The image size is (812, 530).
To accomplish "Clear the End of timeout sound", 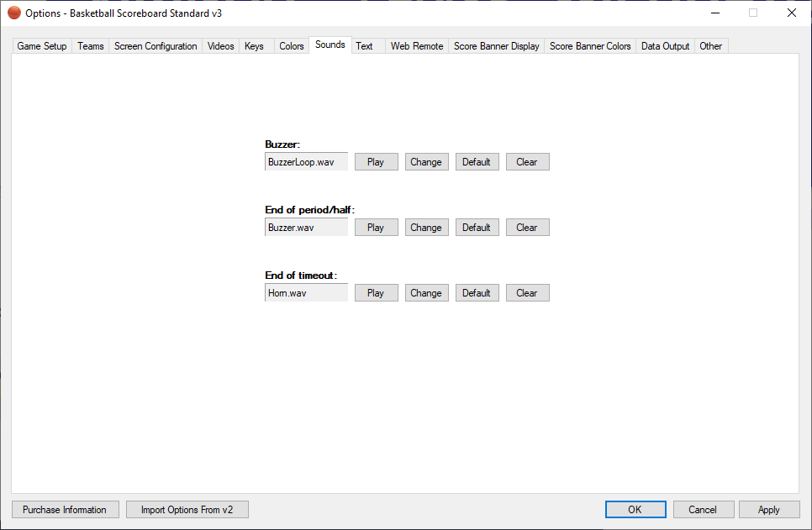I will click(x=527, y=293).
